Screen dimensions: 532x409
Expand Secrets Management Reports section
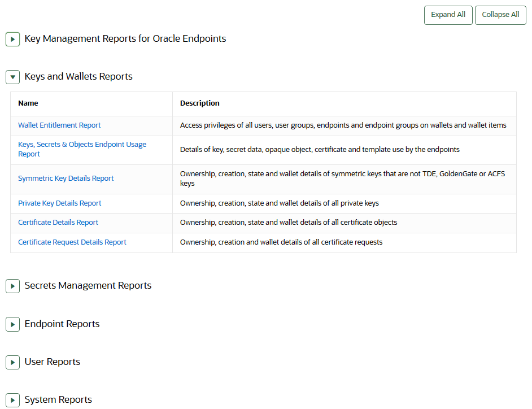(x=12, y=286)
